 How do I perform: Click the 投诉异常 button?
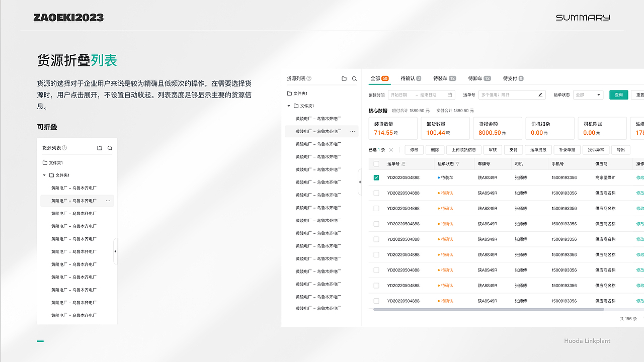(x=596, y=150)
